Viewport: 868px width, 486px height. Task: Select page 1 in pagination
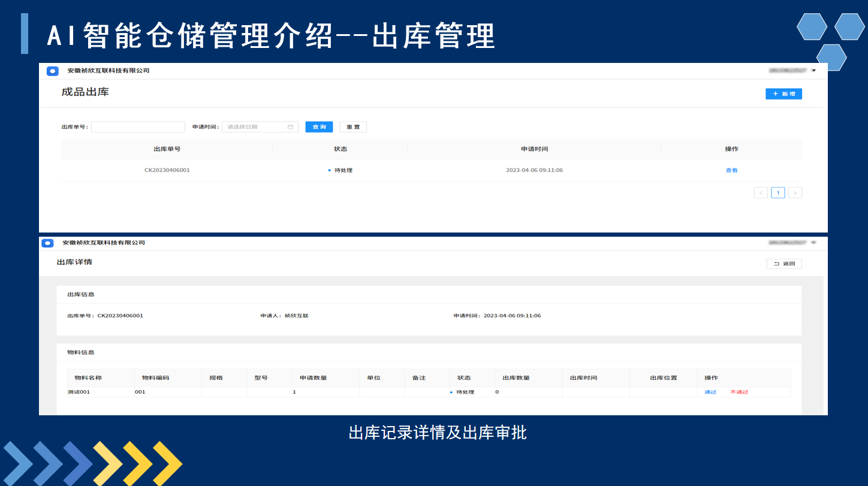point(778,193)
